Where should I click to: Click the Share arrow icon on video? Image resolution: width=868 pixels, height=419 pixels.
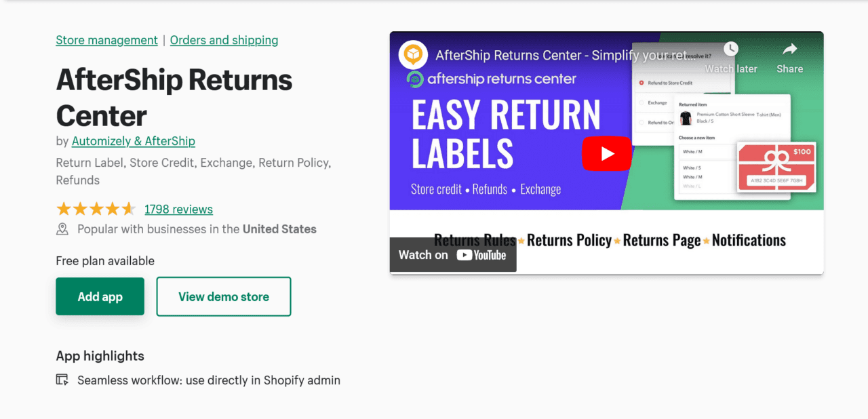coord(789,49)
